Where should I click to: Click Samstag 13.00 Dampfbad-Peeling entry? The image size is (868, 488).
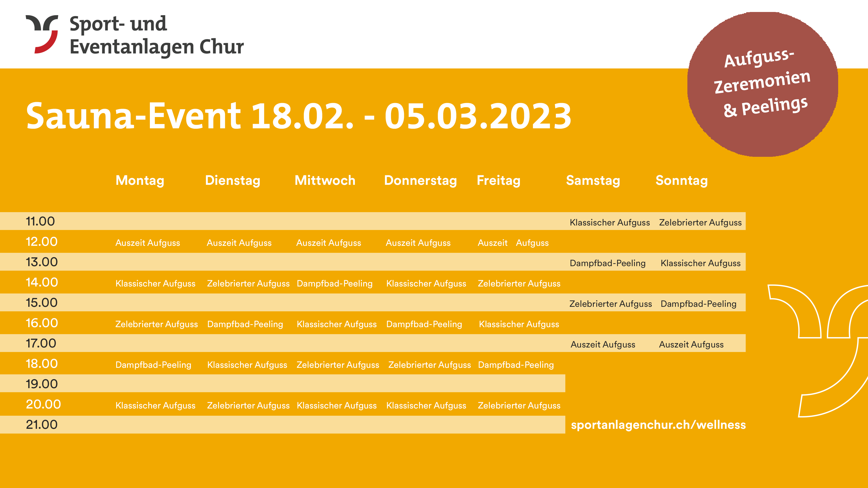[608, 263]
